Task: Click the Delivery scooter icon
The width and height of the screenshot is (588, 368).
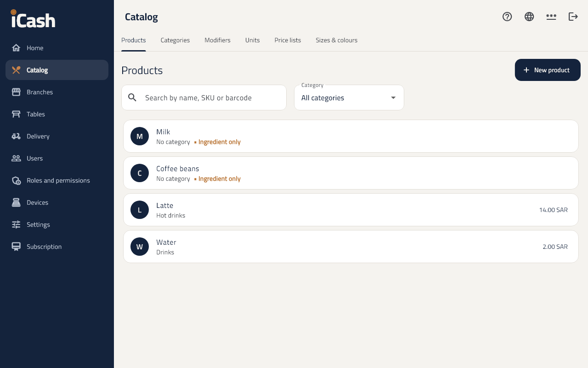Action: 16,136
